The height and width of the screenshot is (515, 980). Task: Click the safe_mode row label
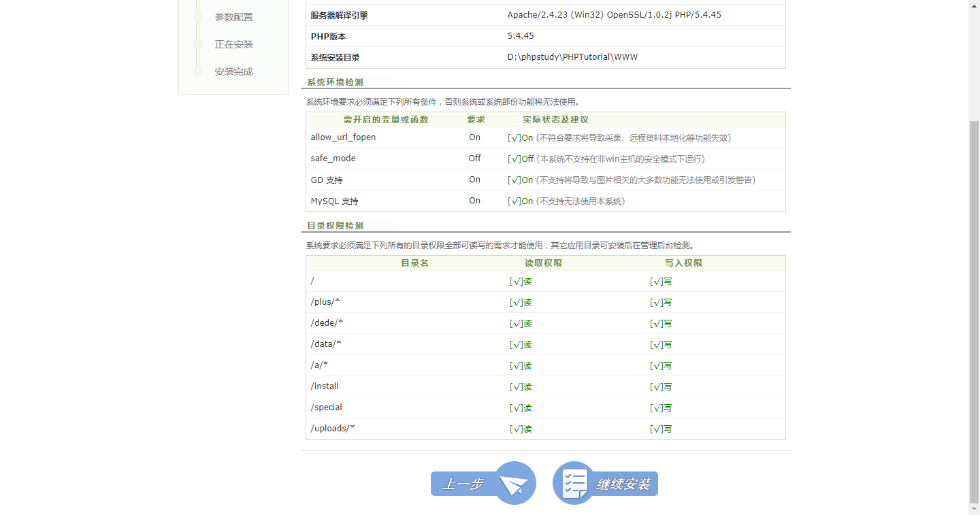tap(333, 159)
